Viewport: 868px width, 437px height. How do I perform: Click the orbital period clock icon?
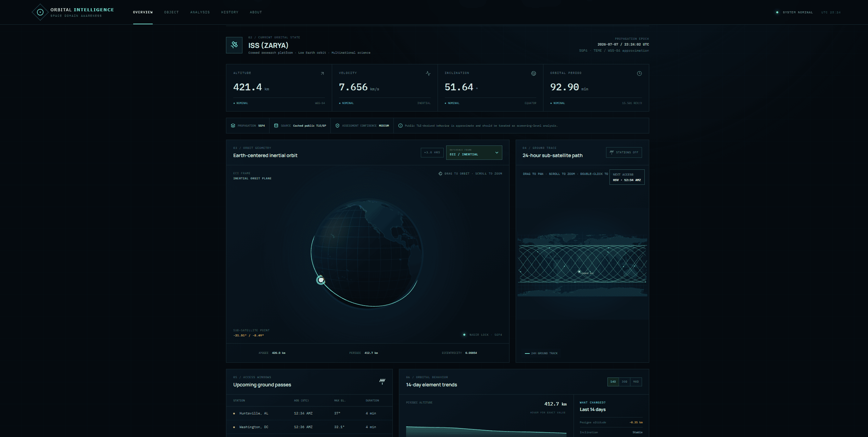tap(639, 74)
